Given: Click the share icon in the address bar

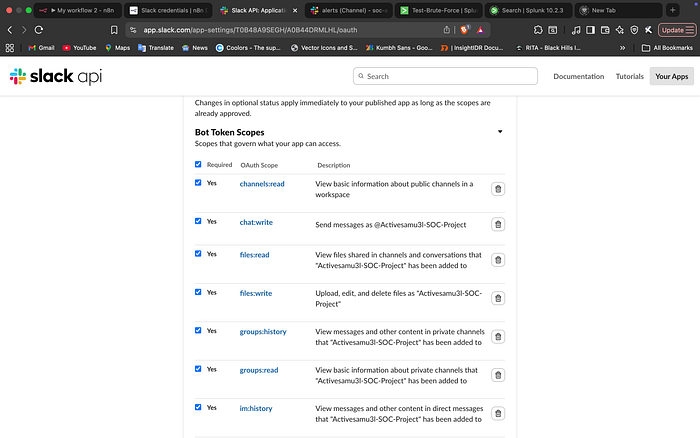Looking at the screenshot, I should point(446,30).
